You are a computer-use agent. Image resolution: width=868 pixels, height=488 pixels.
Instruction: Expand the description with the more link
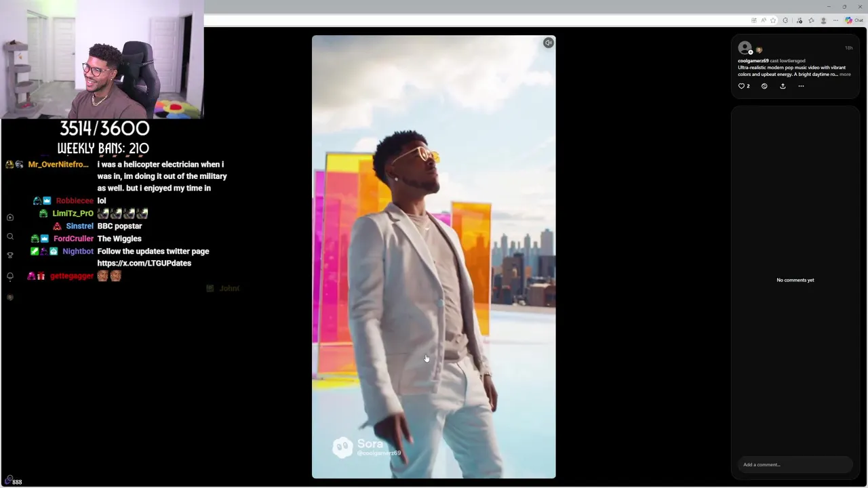pos(845,74)
